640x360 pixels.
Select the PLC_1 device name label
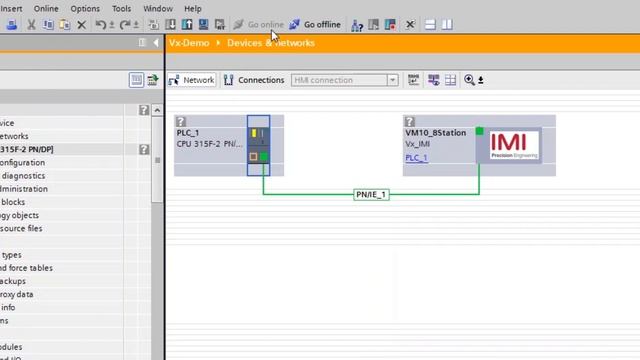coord(188,133)
